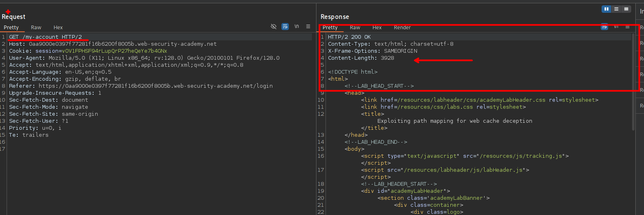Open Response panel options menu
Viewport: 644px width, 215px height.
click(628, 26)
